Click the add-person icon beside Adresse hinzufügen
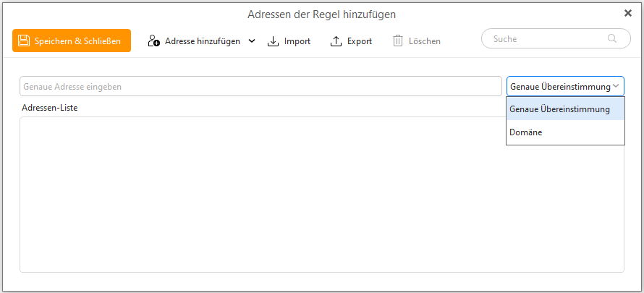644x293 pixels. pos(154,41)
